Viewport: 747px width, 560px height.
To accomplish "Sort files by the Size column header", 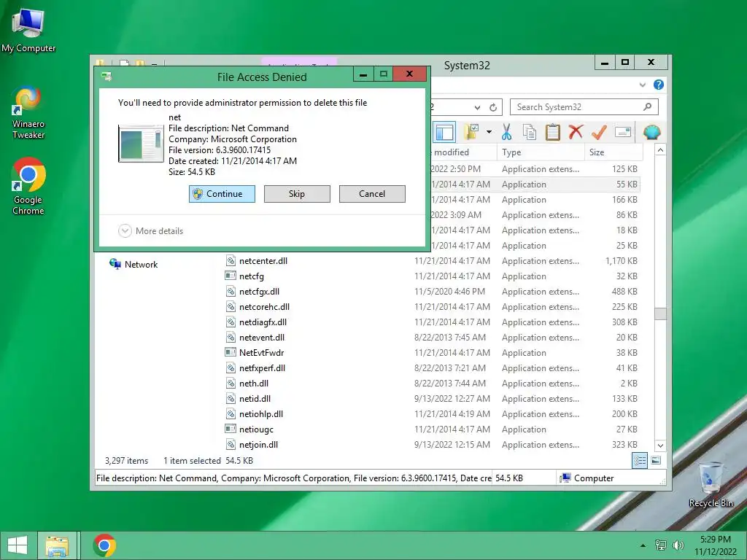I will click(x=613, y=152).
